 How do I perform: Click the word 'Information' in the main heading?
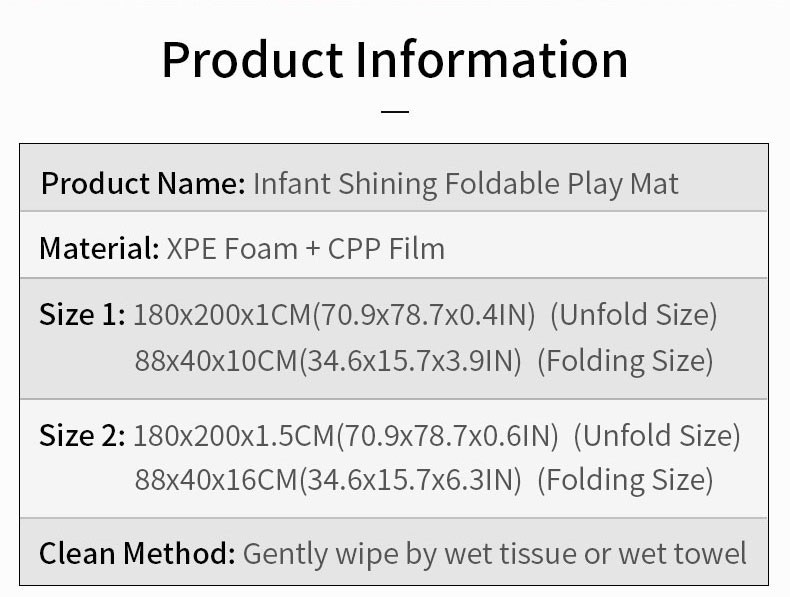point(493,59)
